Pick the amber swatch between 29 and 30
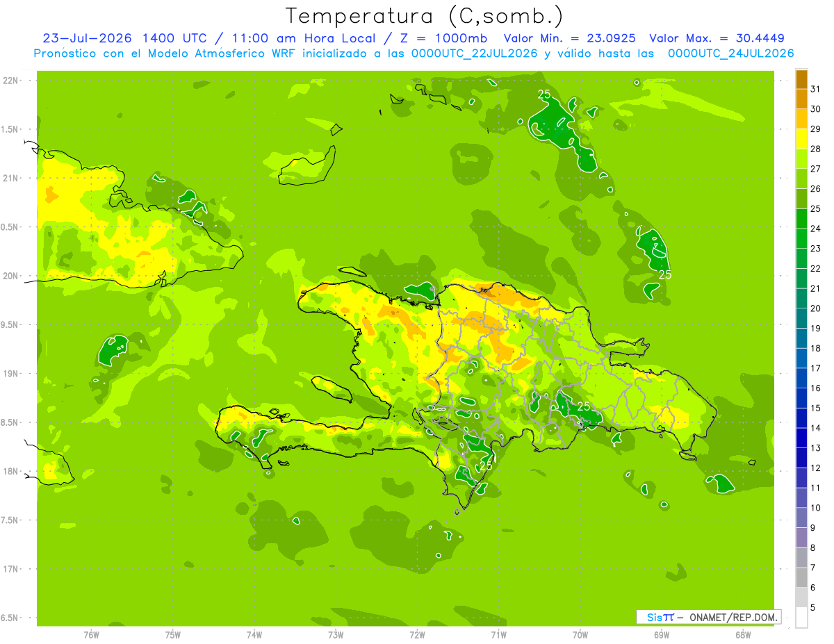Screen dimensions: 834x644 click(x=801, y=119)
